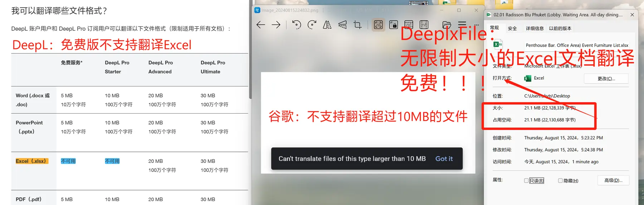644x205 pixels.
Task: Switch to the 详细信息 tab
Action: tap(535, 28)
